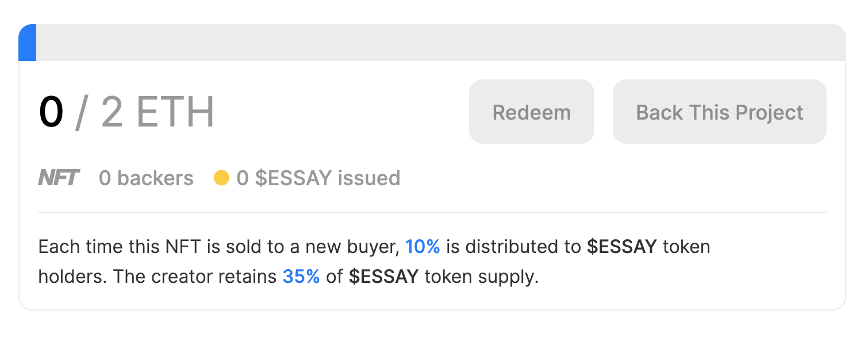The image size is (868, 337).
Task: Click the 2 ETH funding goal text
Action: pos(158,112)
